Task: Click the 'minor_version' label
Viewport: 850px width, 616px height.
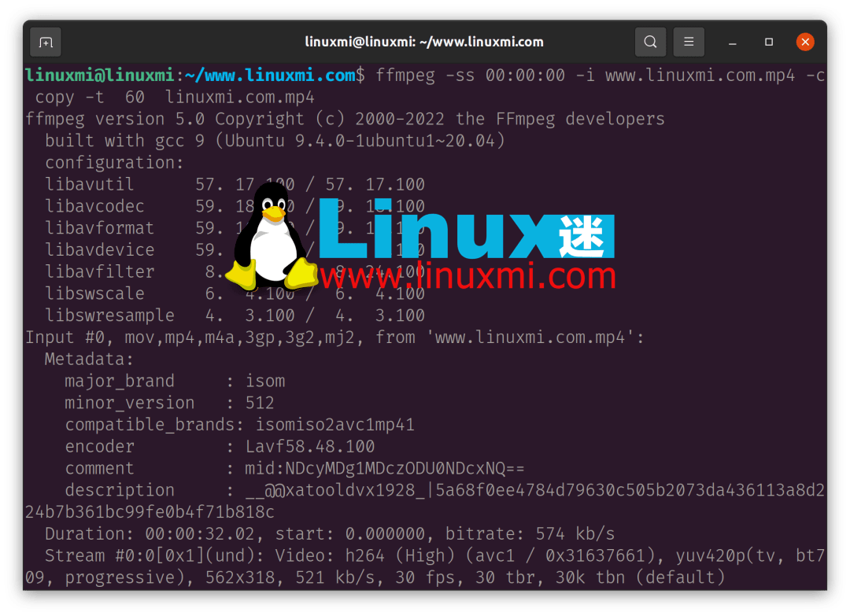Action: coord(130,403)
